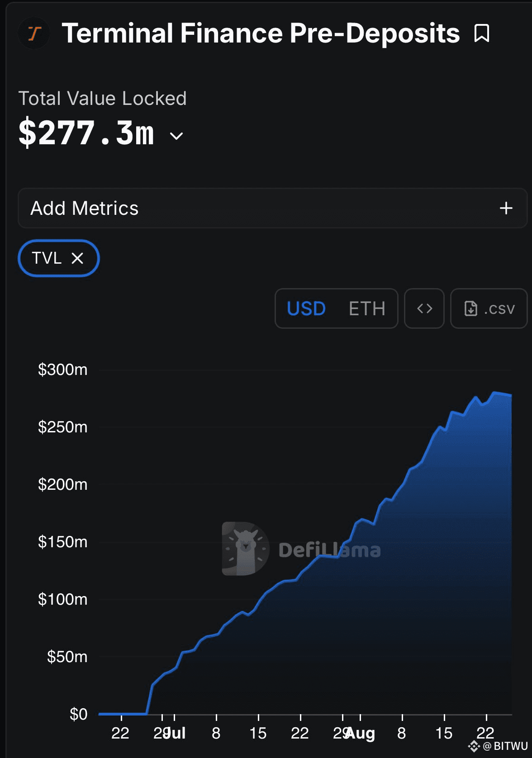Click the chart's peak near Aug 22
Image resolution: width=532 pixels, height=758 pixels.
coord(494,393)
